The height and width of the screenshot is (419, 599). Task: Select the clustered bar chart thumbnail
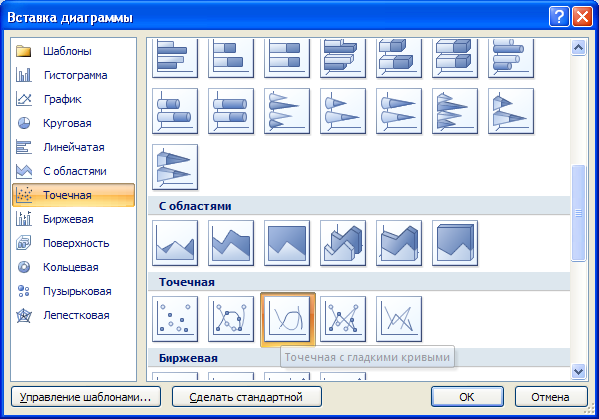coord(175,58)
